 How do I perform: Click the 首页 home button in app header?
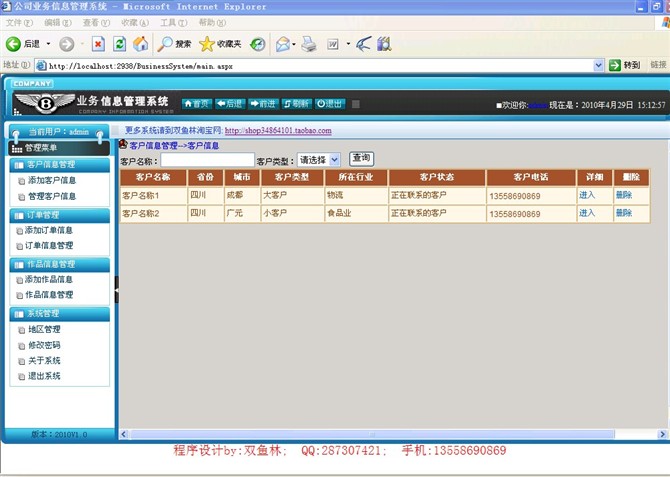(x=197, y=103)
